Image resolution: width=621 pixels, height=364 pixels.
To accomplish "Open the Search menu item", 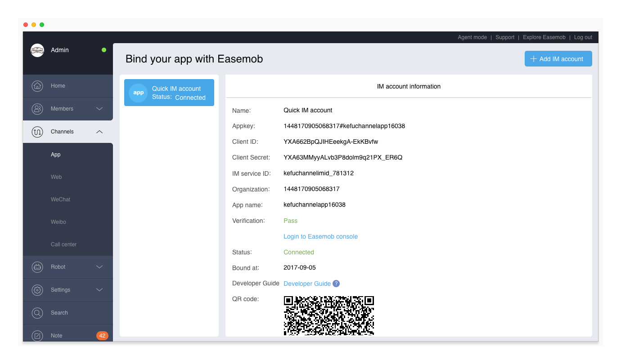I will tap(68, 313).
